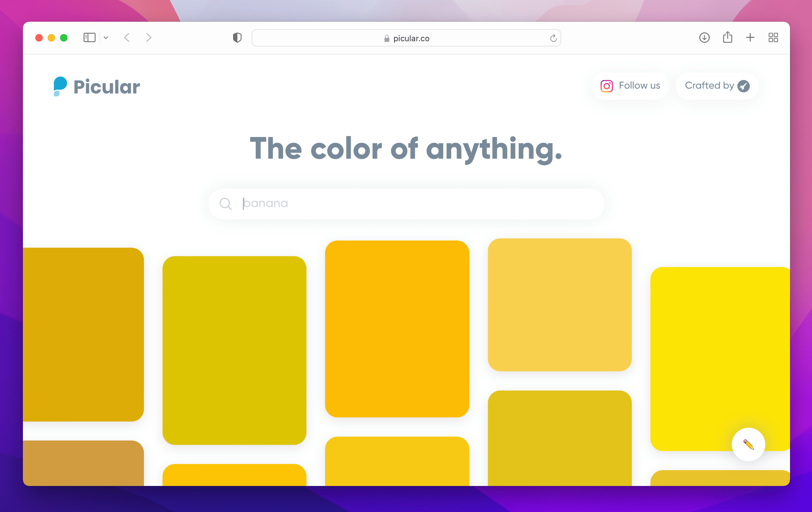Open the tab group chevron dropdown
The height and width of the screenshot is (512, 812).
[106, 38]
